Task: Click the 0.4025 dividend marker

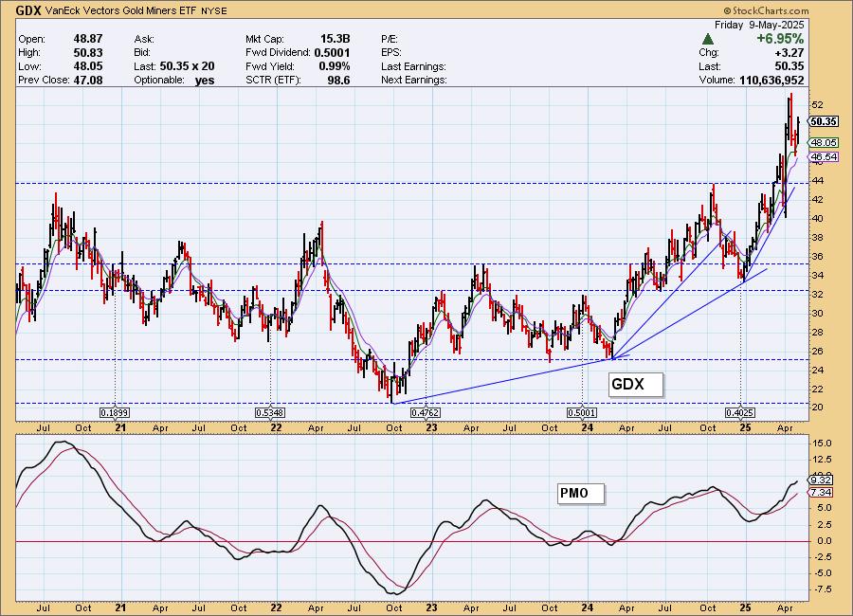Action: tap(740, 413)
